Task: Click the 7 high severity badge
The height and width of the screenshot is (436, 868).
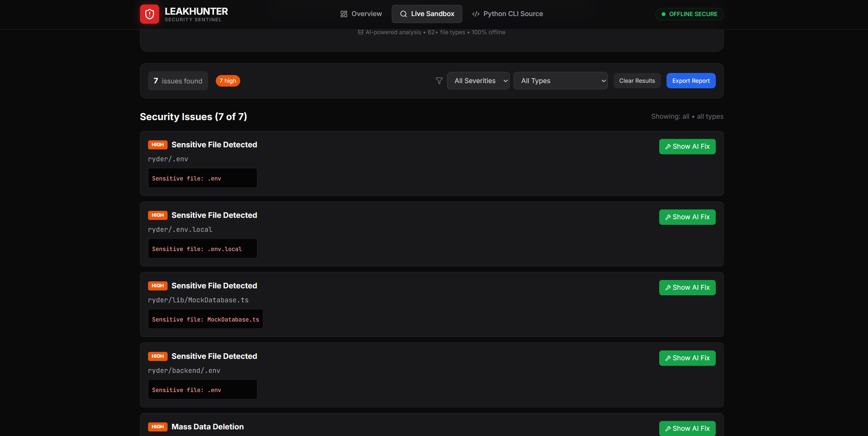Action: click(228, 81)
